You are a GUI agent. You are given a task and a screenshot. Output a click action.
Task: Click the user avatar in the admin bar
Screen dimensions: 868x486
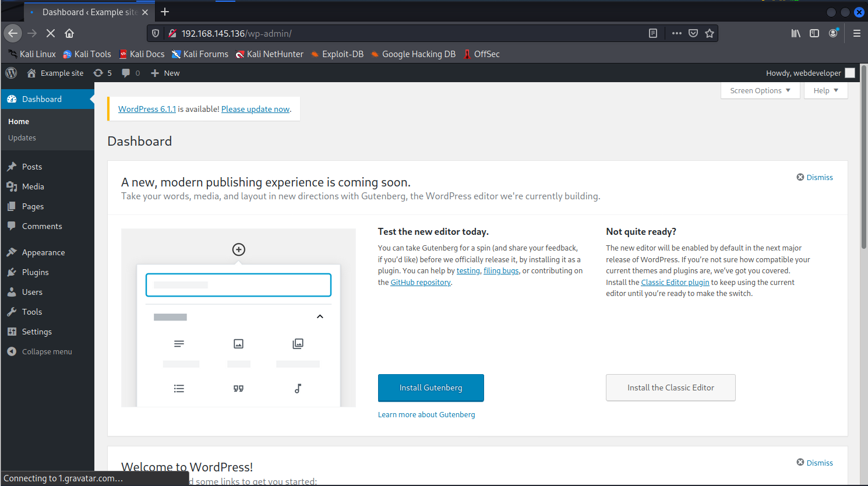(850, 73)
